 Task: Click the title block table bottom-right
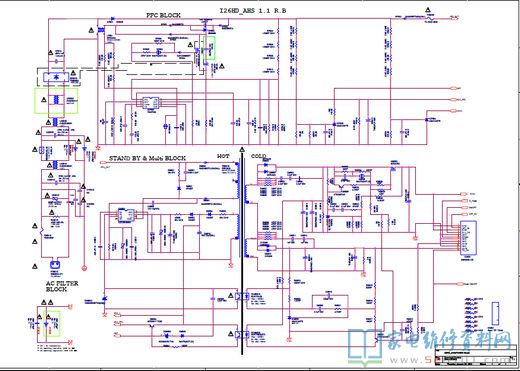(x=475, y=358)
